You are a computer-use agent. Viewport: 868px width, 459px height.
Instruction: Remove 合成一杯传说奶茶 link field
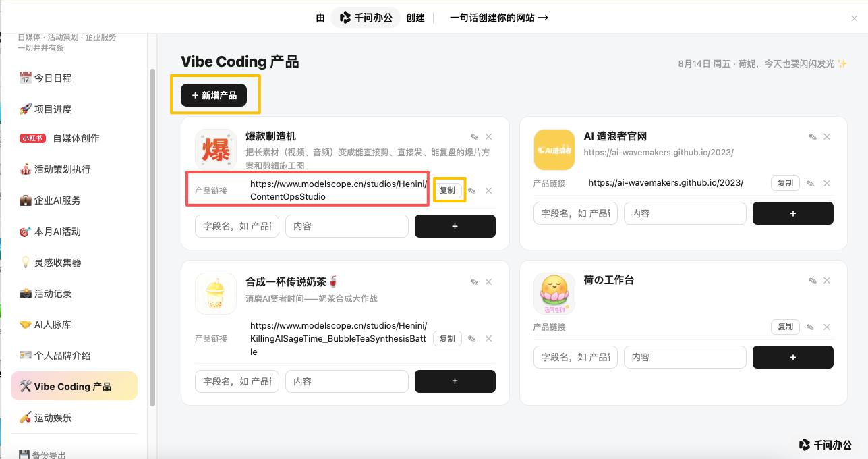click(x=489, y=339)
